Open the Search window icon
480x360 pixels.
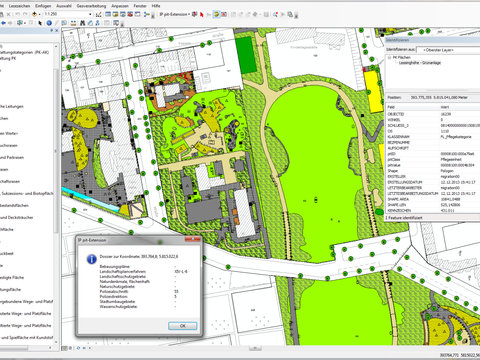click(123, 14)
